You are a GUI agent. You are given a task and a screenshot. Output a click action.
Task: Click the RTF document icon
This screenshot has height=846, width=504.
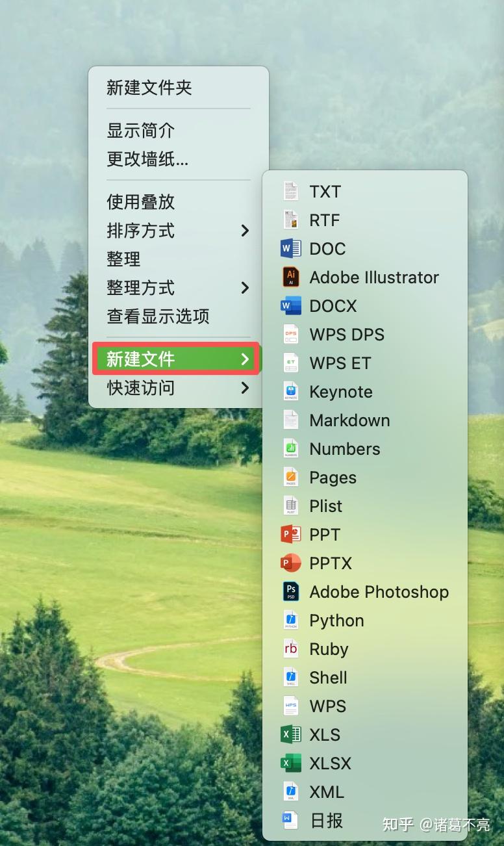click(x=291, y=220)
